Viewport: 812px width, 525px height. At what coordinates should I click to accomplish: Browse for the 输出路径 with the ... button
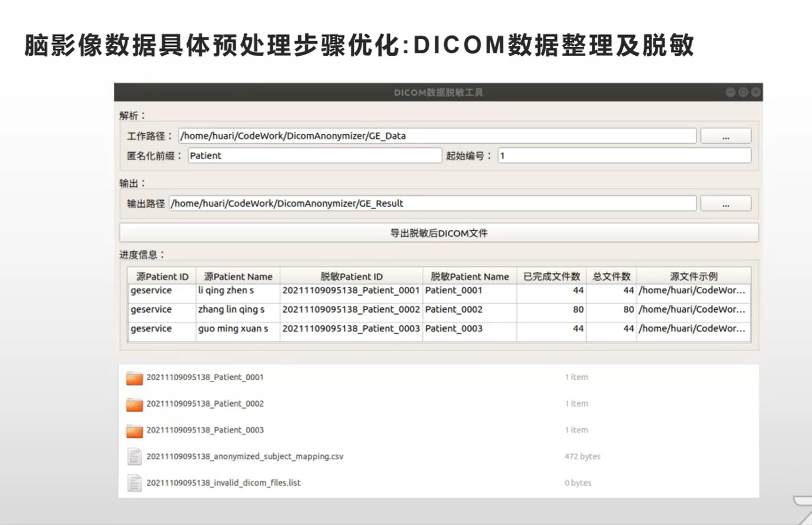click(x=725, y=204)
